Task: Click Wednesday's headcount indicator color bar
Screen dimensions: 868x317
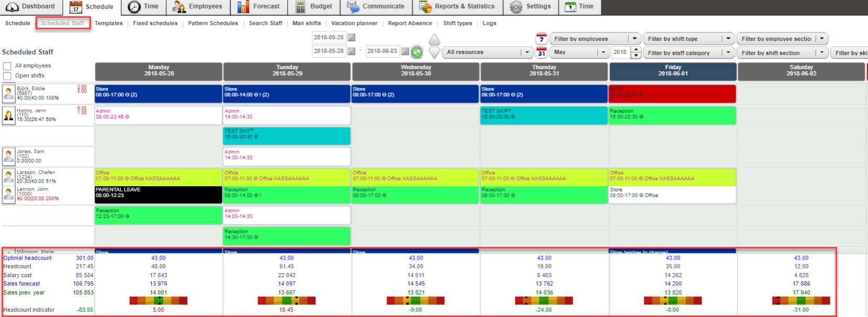Action: [x=415, y=301]
